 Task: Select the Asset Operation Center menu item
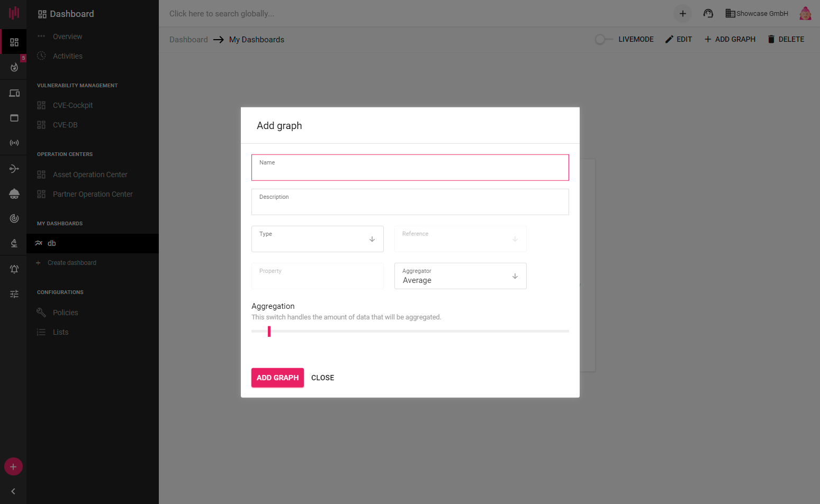click(90, 175)
